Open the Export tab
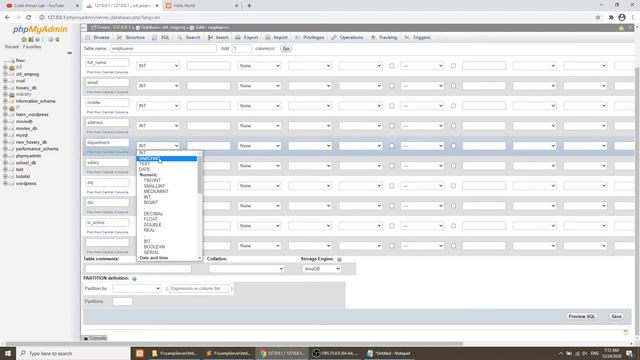Image resolution: width=640 pixels, height=360 pixels. pyautogui.click(x=247, y=38)
